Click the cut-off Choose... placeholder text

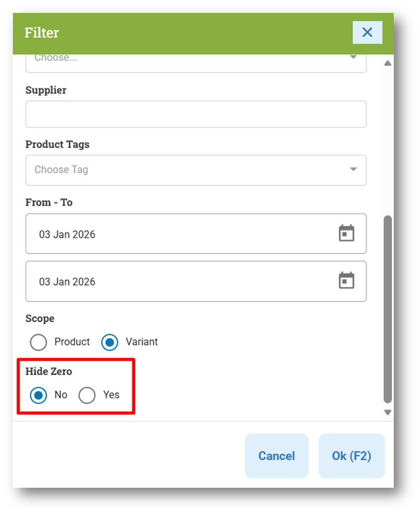click(56, 59)
